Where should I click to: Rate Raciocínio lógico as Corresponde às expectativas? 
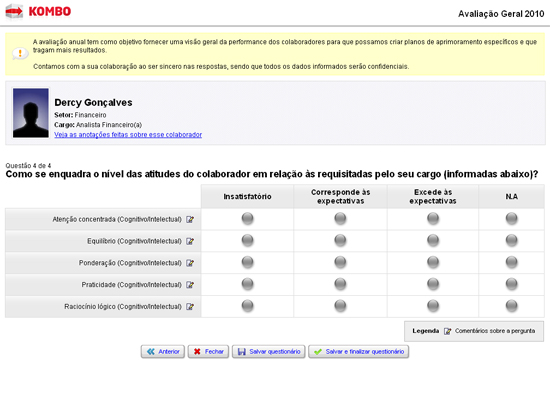(x=340, y=306)
